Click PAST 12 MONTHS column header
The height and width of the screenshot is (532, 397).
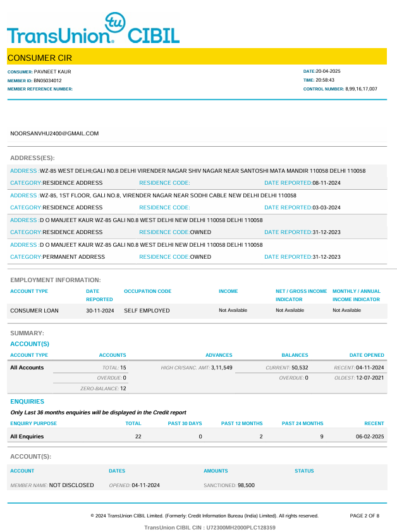tap(241, 423)
